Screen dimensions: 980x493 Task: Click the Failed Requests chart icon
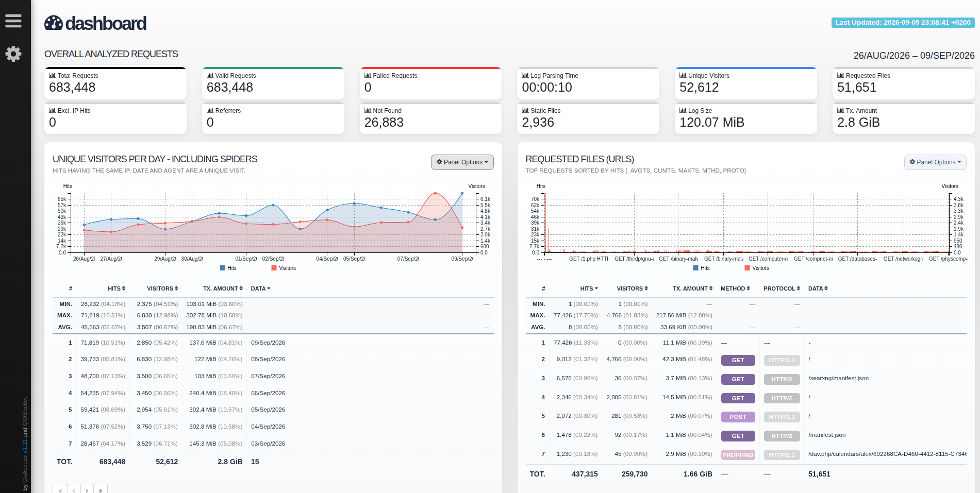368,75
